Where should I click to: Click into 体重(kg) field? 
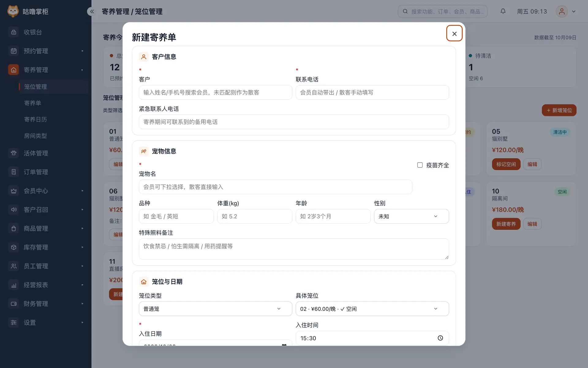tap(254, 216)
